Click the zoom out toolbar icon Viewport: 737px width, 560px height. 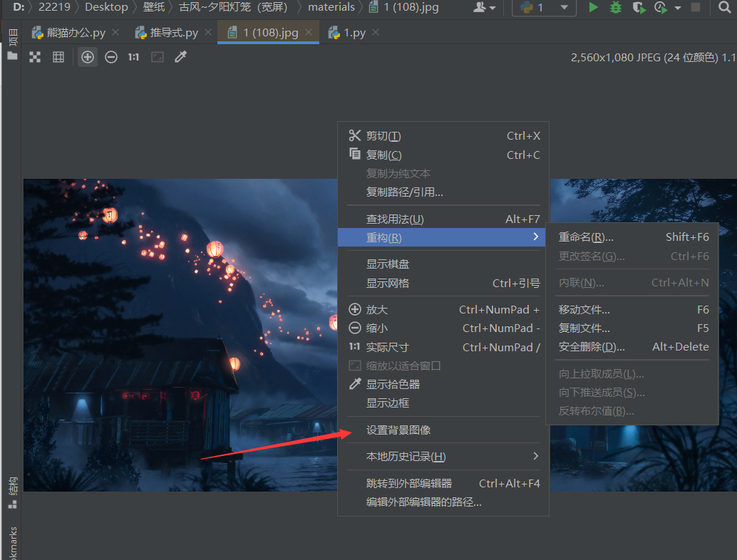(x=111, y=57)
